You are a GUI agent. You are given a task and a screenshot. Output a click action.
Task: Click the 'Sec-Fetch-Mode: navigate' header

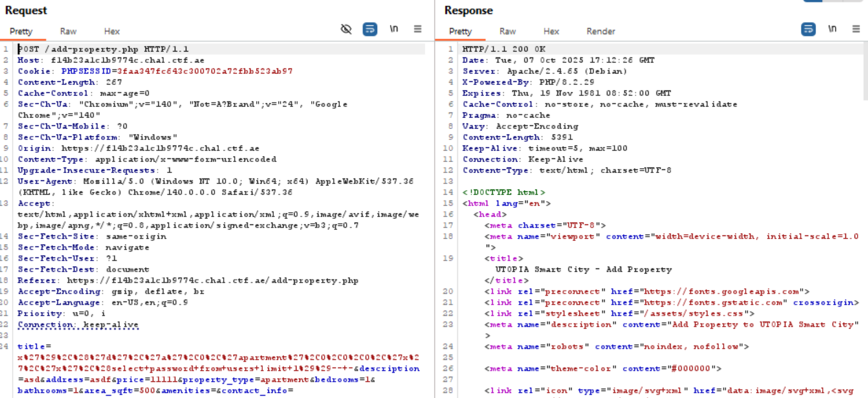point(84,248)
